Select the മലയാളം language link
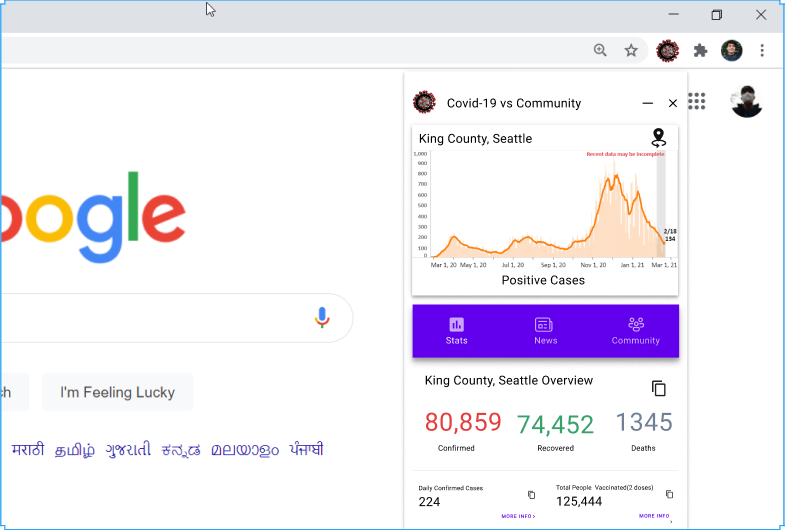This screenshot has height=530, width=785. [x=245, y=450]
